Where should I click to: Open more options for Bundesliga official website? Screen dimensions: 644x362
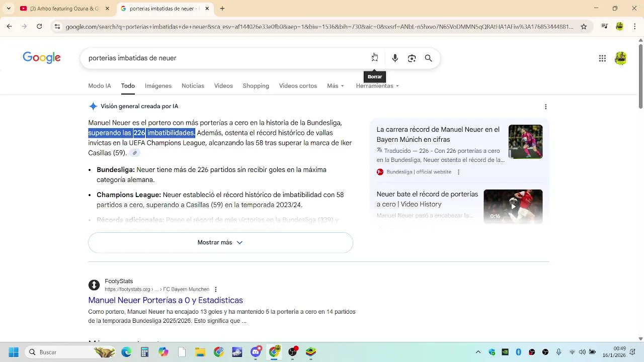coord(458,172)
